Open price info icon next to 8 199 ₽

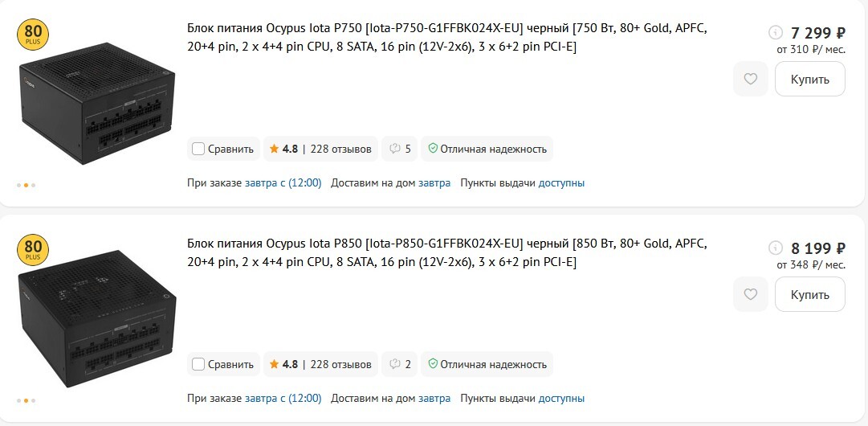pyautogui.click(x=775, y=248)
